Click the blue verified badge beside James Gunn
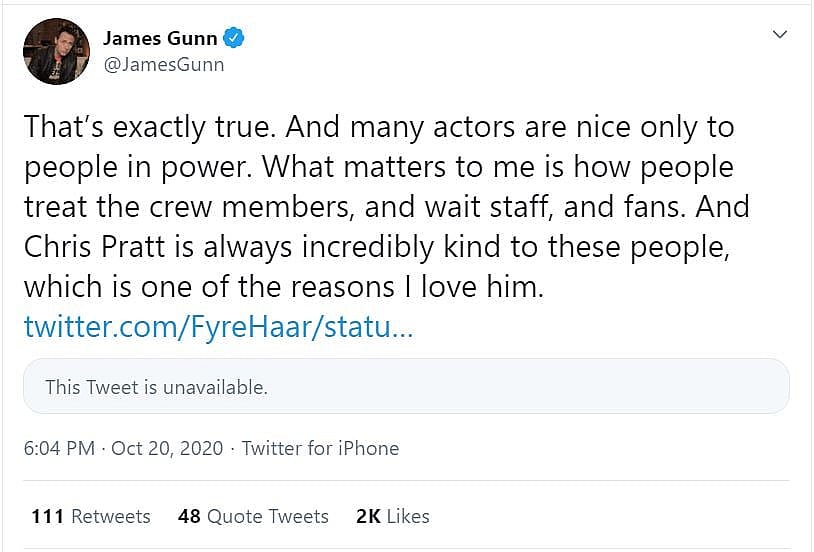Image resolution: width=814 pixels, height=552 pixels. (234, 39)
